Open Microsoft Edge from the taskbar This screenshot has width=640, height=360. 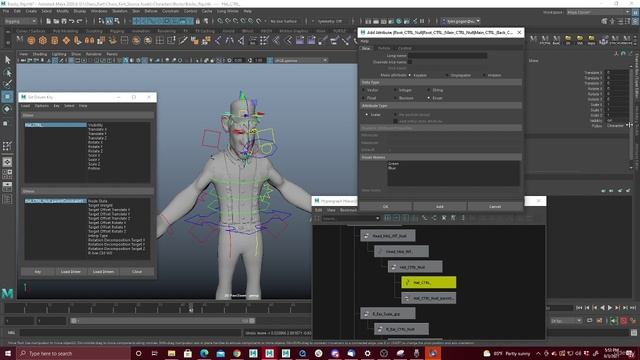(204, 353)
